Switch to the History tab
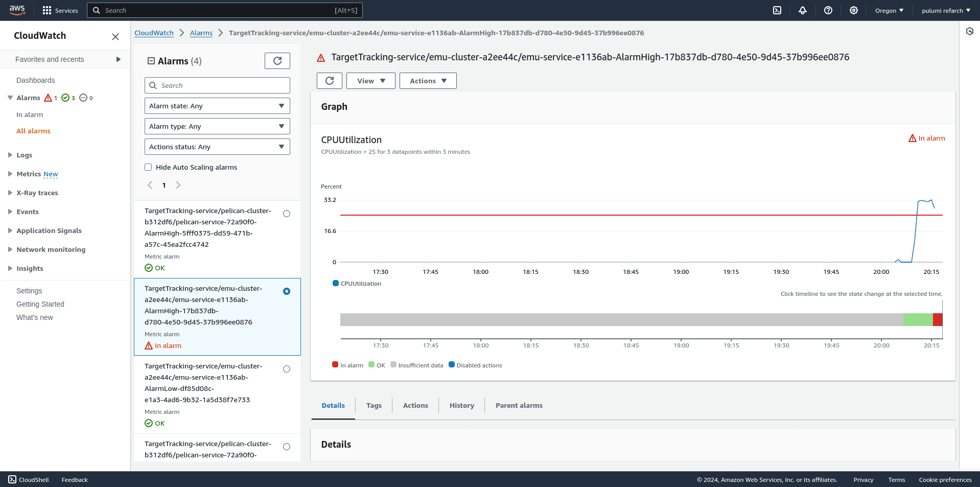 pos(461,405)
